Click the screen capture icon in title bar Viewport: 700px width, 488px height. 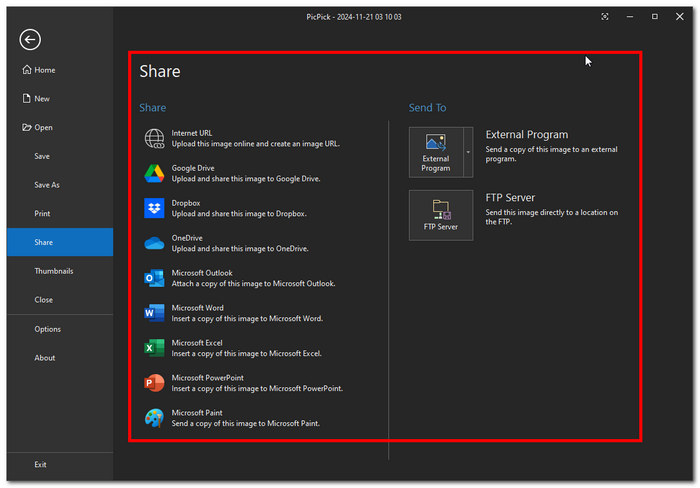click(x=604, y=17)
